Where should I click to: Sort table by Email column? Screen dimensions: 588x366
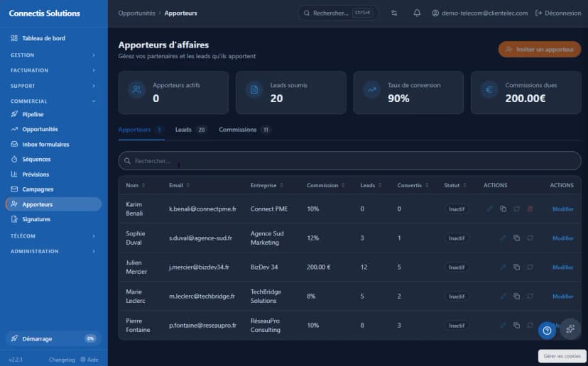pyautogui.click(x=179, y=185)
